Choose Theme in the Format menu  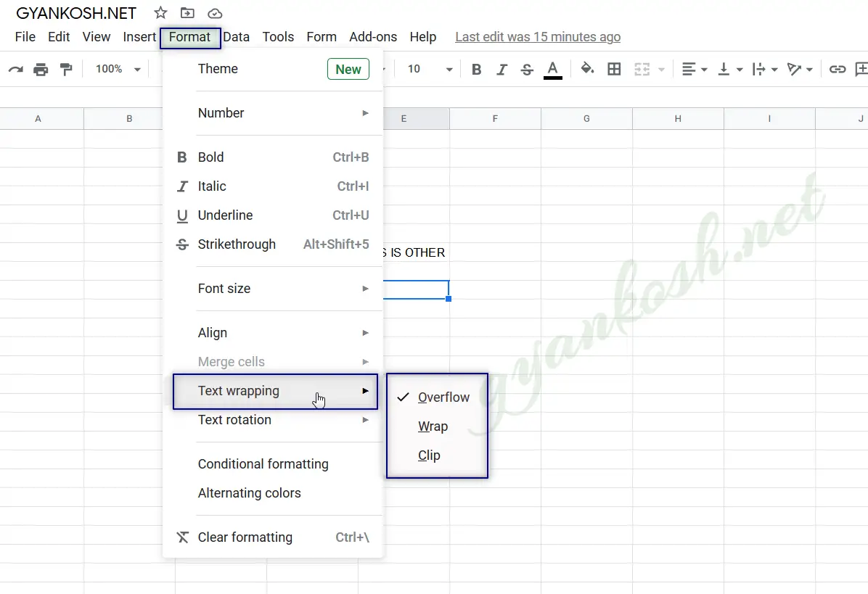pyautogui.click(x=272, y=69)
